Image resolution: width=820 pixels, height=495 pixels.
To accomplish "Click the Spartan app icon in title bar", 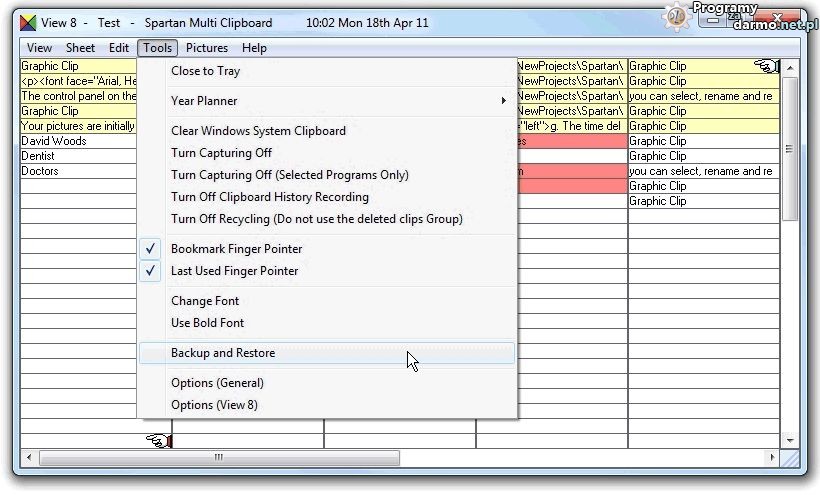I will [x=29, y=22].
